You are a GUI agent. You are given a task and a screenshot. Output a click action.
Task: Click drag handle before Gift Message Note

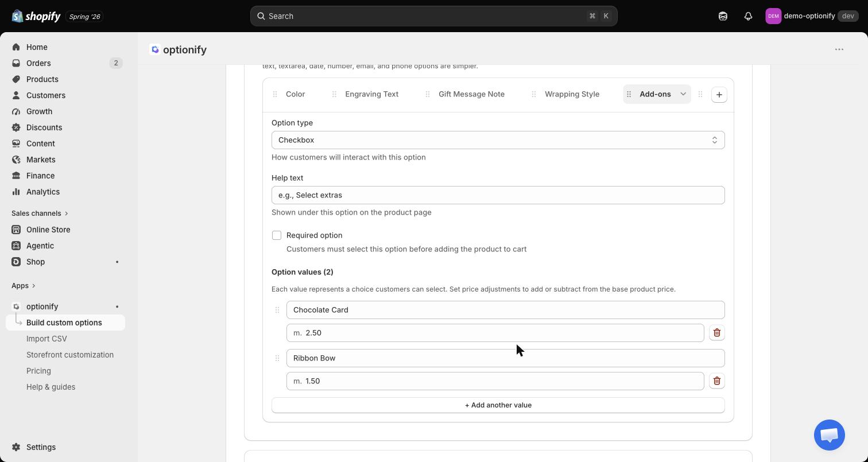click(428, 94)
